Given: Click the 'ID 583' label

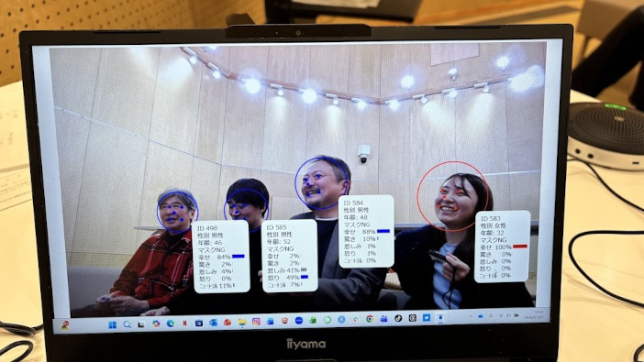Looking at the screenshot, I should [490, 218].
